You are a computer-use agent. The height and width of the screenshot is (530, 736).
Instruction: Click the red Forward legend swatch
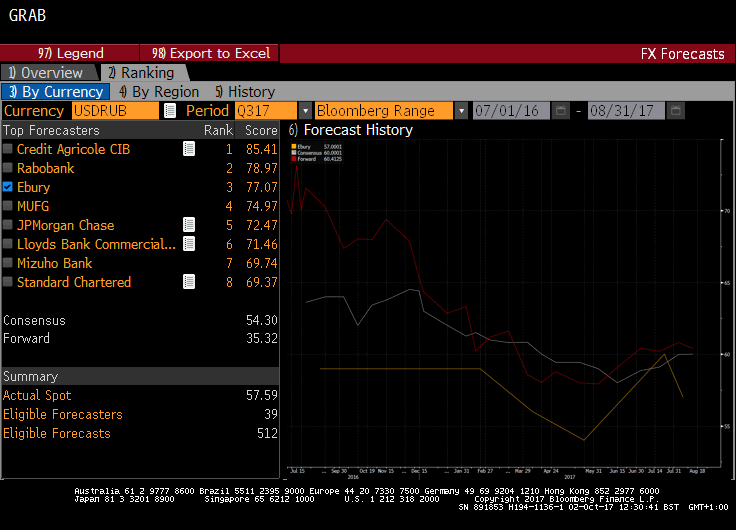[294, 159]
